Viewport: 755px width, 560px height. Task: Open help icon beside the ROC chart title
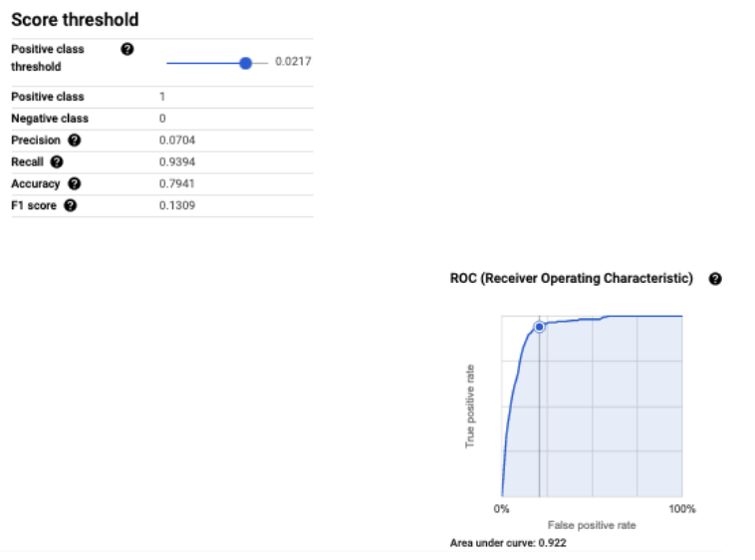(714, 279)
